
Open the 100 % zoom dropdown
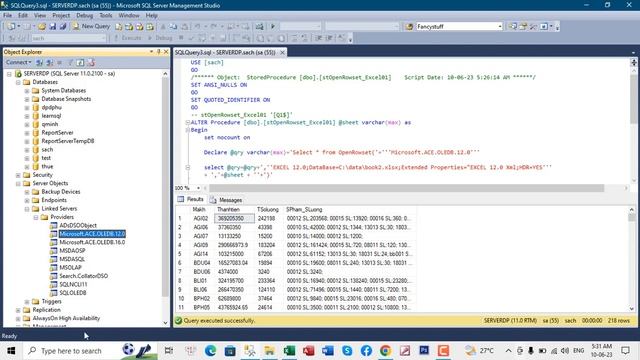click(x=198, y=188)
